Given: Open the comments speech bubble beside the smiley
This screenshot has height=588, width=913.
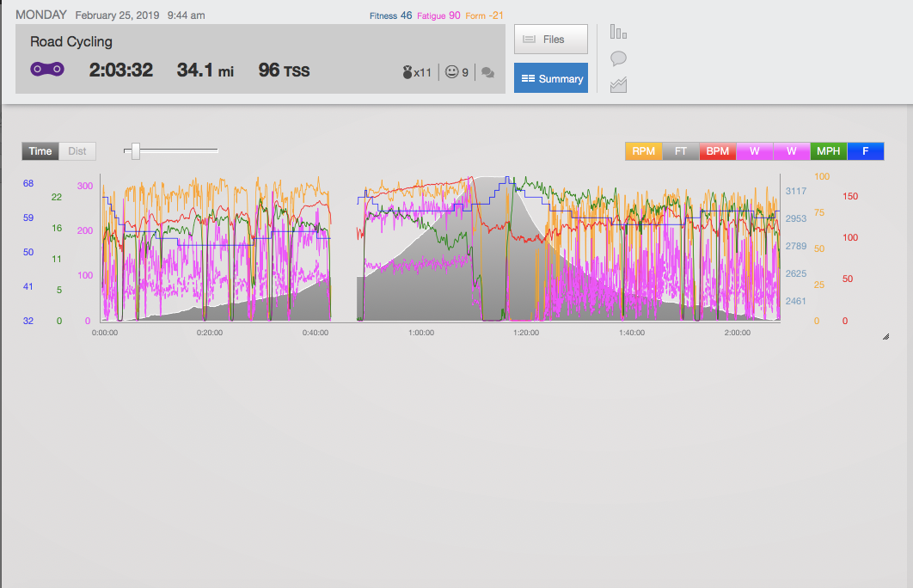Looking at the screenshot, I should 487,73.
